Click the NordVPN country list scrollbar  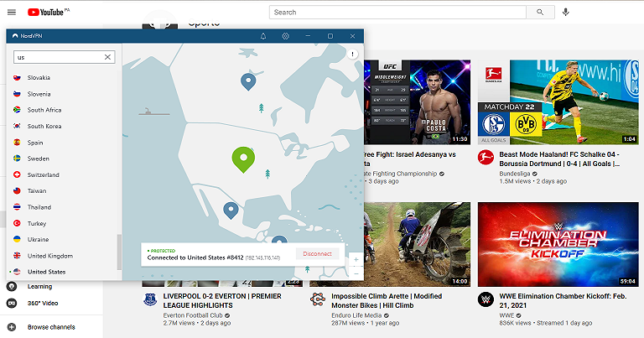coord(119,252)
